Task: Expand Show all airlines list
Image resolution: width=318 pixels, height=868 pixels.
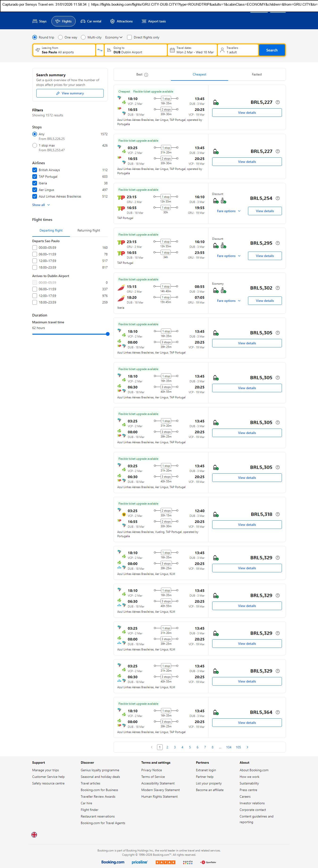Action: coord(41,205)
